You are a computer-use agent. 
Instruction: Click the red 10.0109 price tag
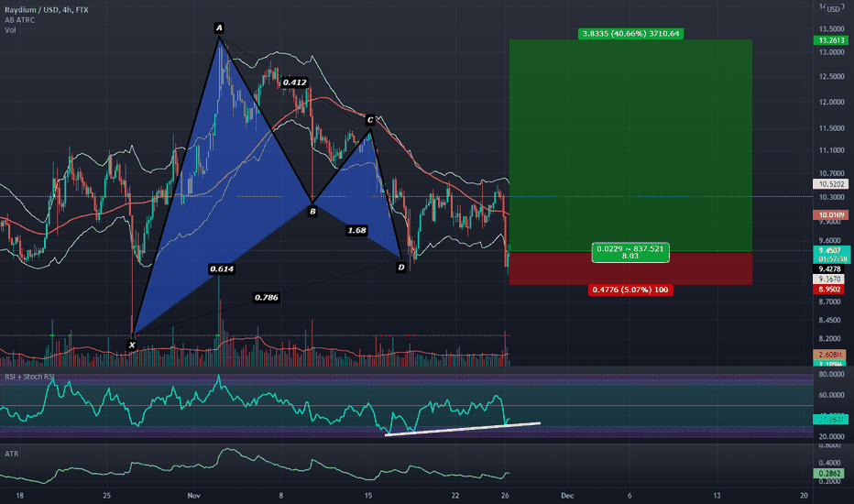831,214
